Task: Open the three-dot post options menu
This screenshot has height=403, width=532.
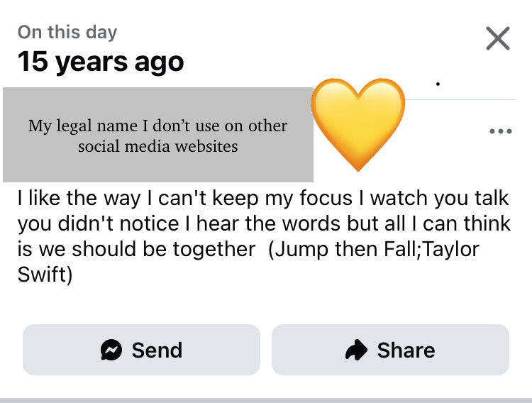Action: (x=501, y=131)
